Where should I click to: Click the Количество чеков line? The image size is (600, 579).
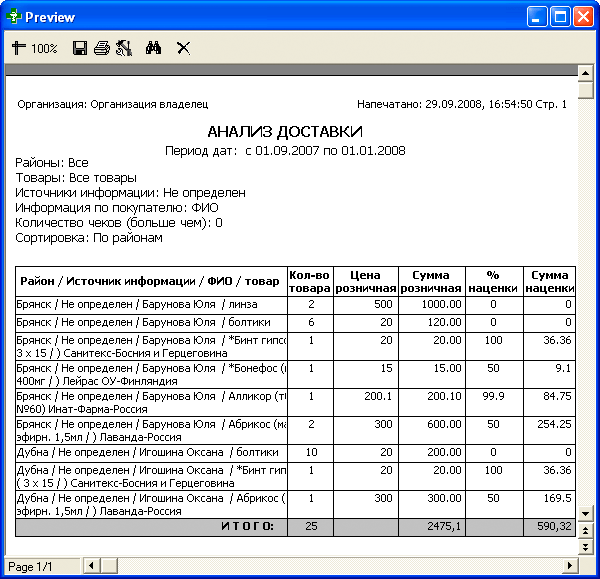click(119, 223)
